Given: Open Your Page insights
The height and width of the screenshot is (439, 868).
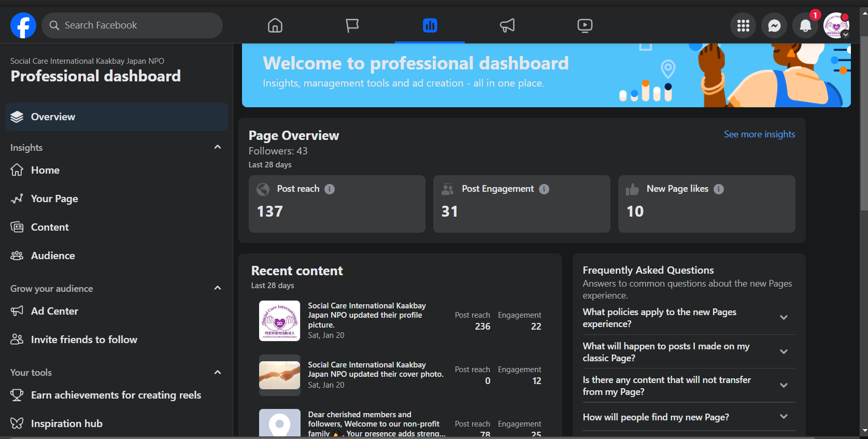Looking at the screenshot, I should click(x=117, y=199).
